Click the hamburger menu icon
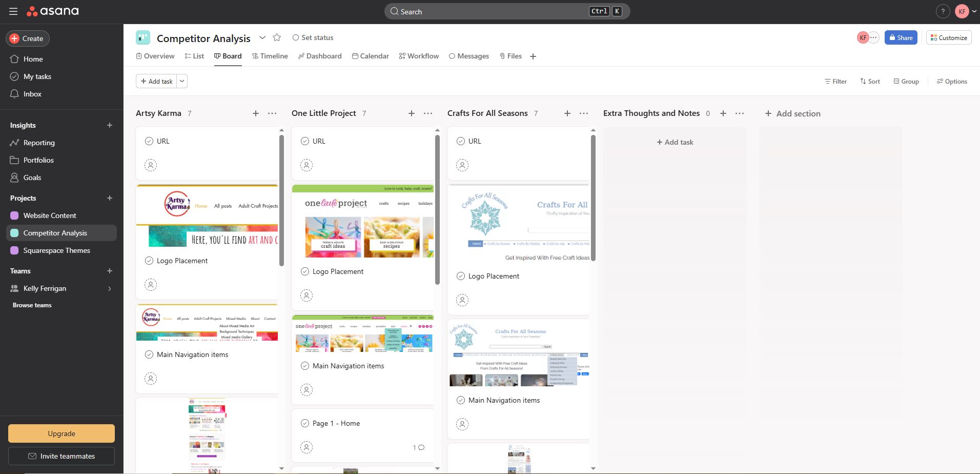 coord(13,11)
